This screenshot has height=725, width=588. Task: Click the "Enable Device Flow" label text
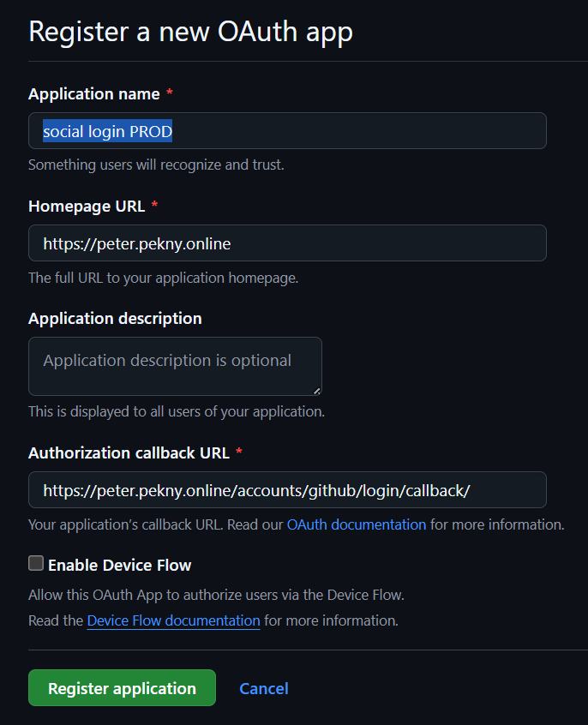coord(119,566)
